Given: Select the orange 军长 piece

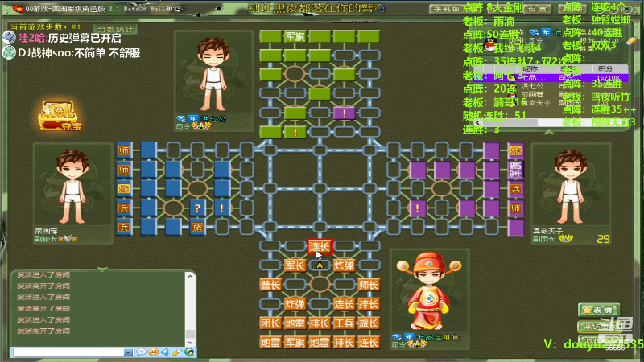Looking at the screenshot, I should [295, 265].
